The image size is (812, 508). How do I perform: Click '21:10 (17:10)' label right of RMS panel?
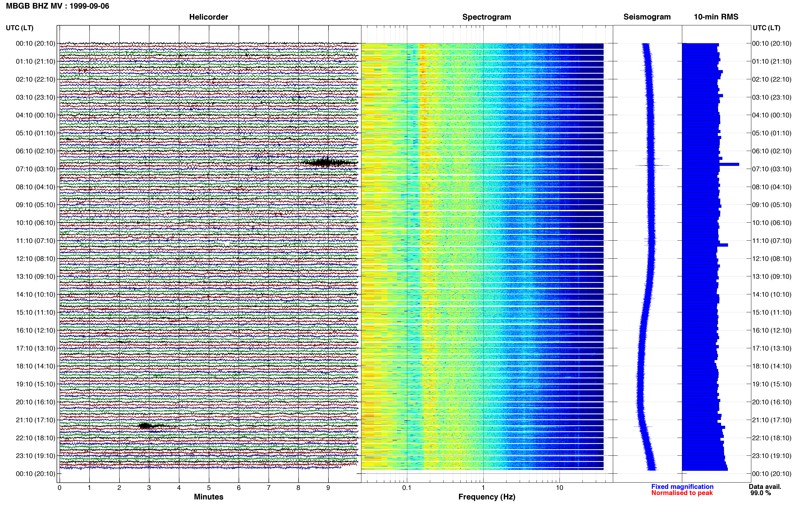tap(772, 420)
